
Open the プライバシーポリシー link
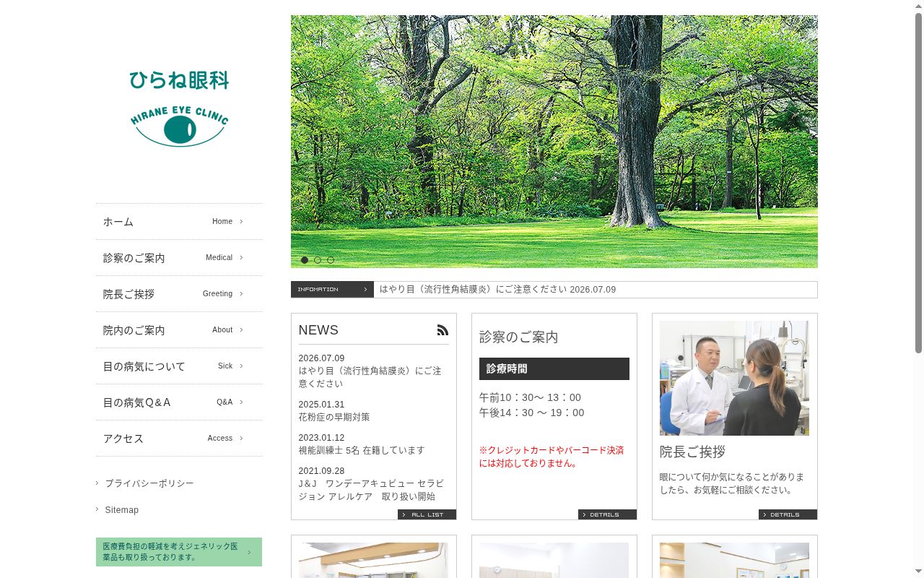[149, 483]
